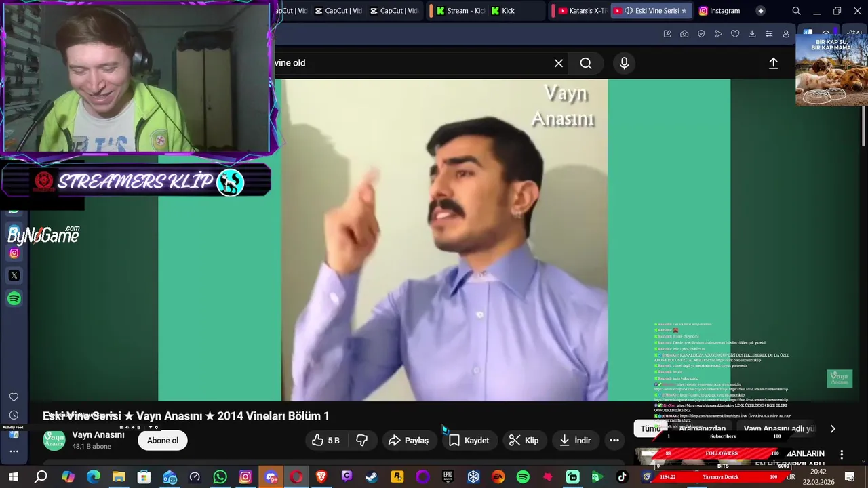Open the easy setup sliders icon
Viewport: 868px width, 488px height.
(769, 34)
